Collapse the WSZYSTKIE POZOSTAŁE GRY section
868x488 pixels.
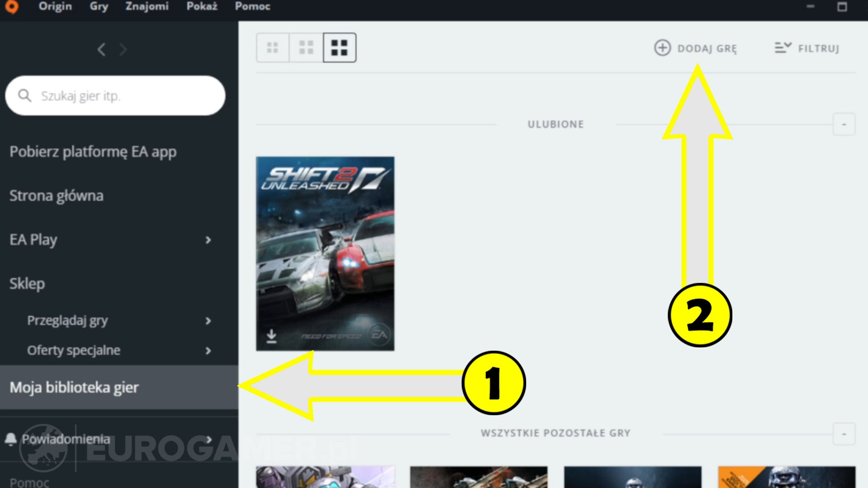pos(844,434)
